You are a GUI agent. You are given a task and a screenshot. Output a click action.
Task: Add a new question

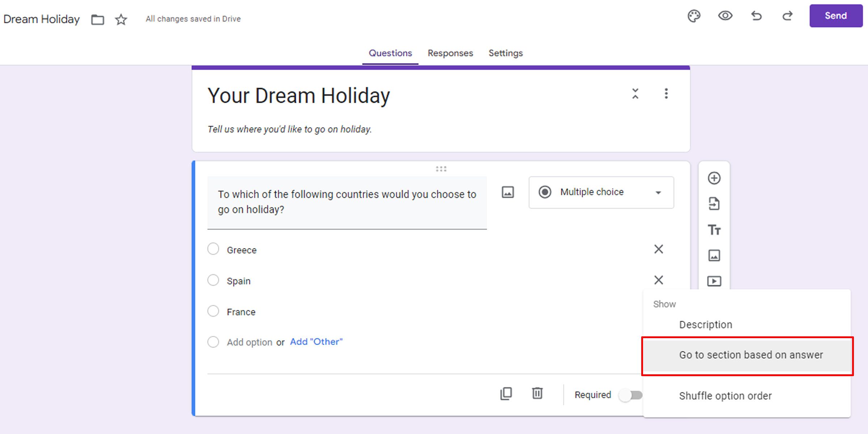pyautogui.click(x=714, y=178)
